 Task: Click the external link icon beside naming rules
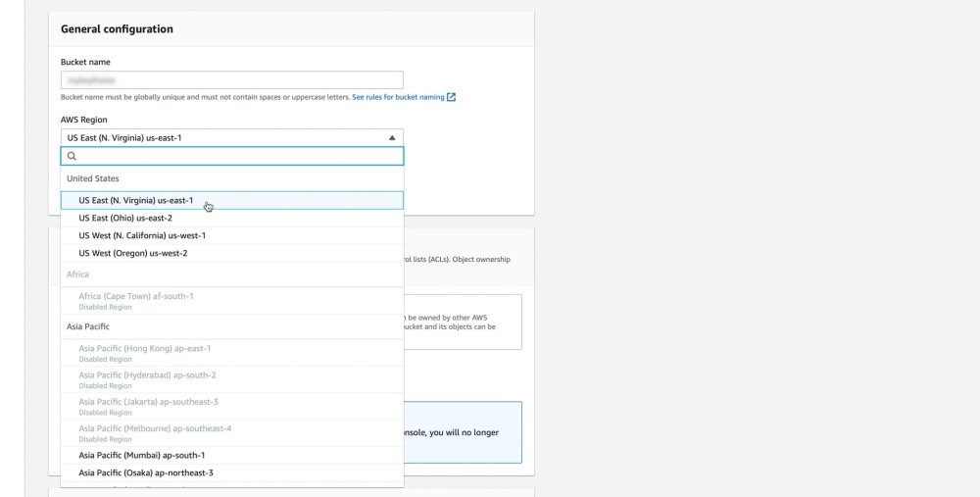451,97
